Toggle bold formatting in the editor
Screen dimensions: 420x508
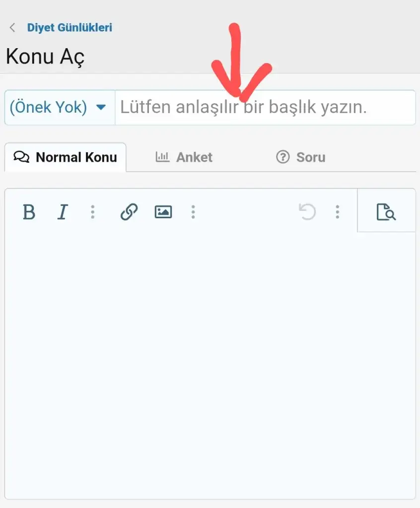[29, 212]
